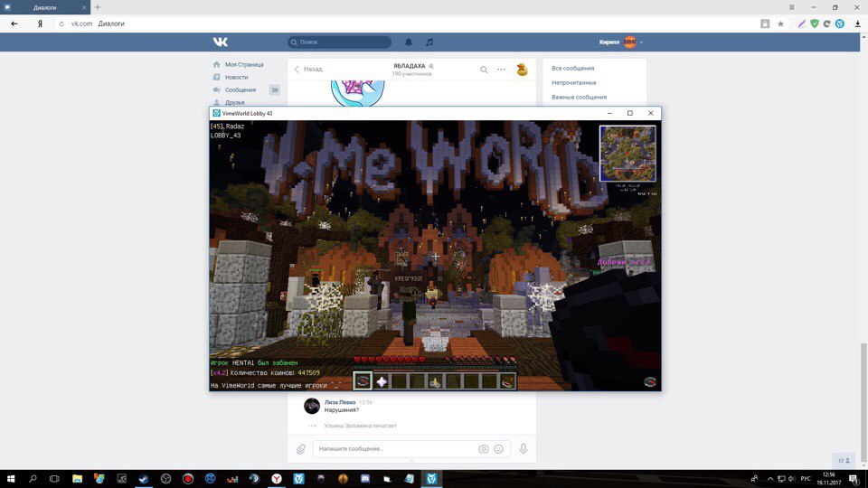Open the purple feather extension icon
Image resolution: width=868 pixels, height=488 pixels.
click(x=801, y=23)
